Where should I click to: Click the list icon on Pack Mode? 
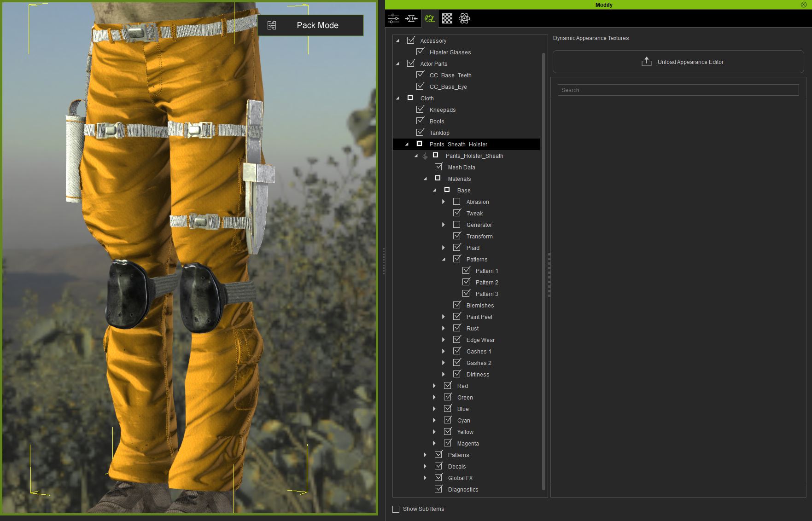pos(272,25)
